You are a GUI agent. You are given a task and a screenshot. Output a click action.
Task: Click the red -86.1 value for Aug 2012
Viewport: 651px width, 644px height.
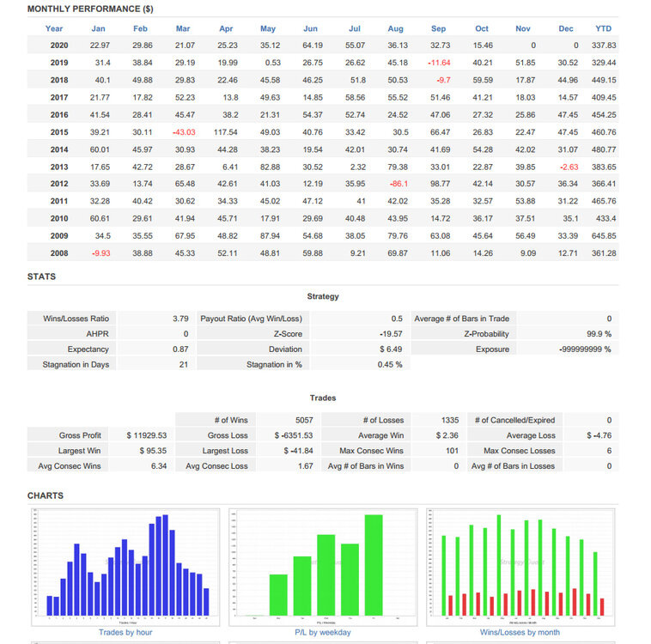point(399,184)
